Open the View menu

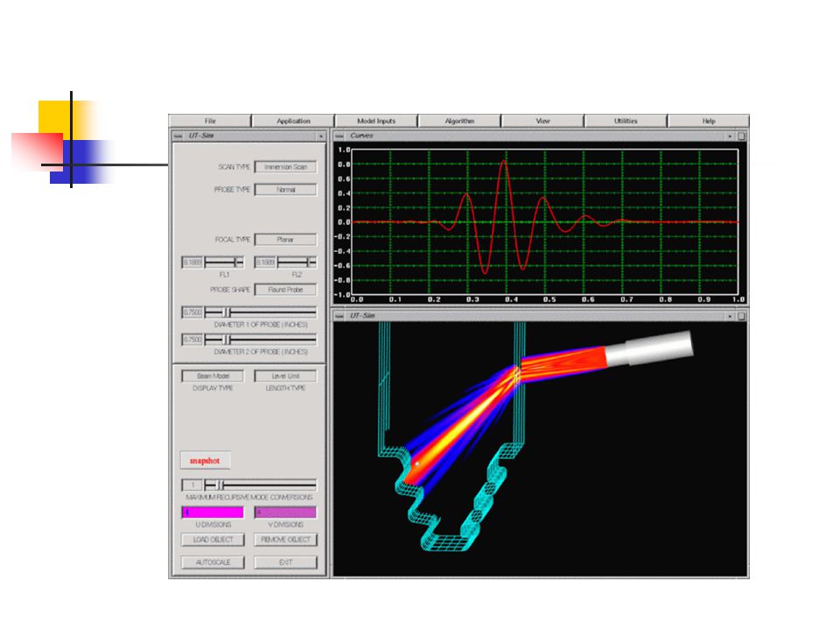[542, 121]
